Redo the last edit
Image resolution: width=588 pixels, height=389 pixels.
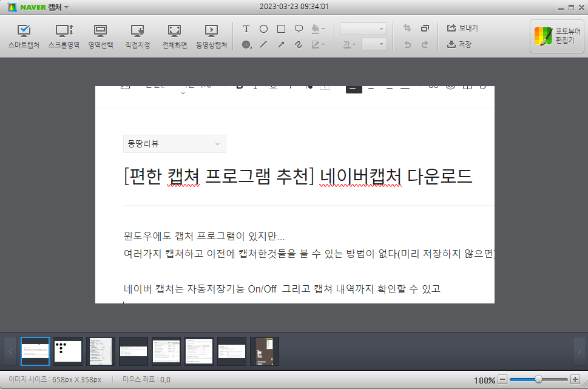pyautogui.click(x=425, y=44)
